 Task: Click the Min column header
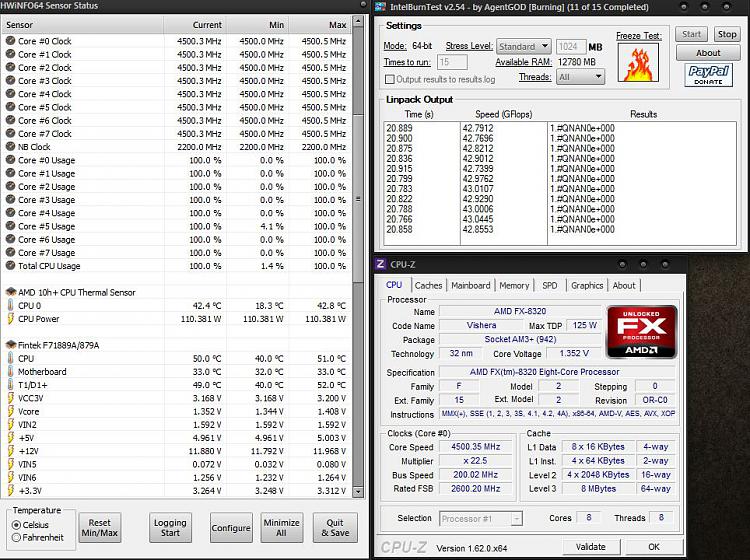tap(257, 25)
